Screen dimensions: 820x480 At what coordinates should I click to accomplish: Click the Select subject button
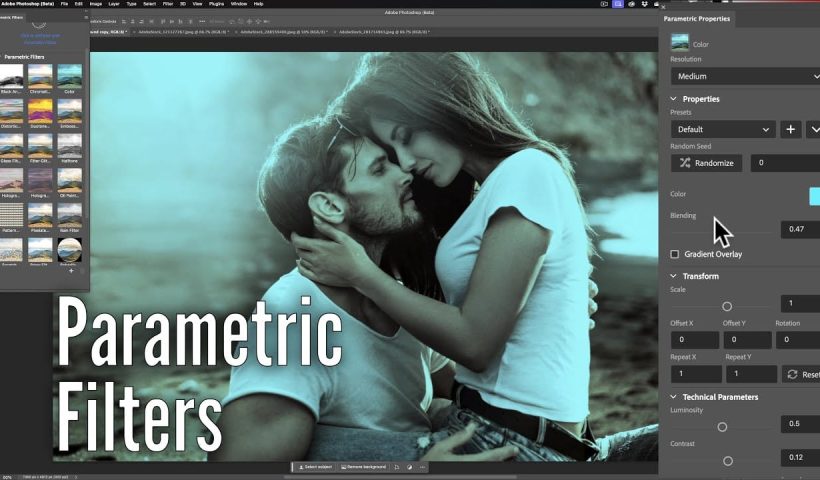coord(314,467)
